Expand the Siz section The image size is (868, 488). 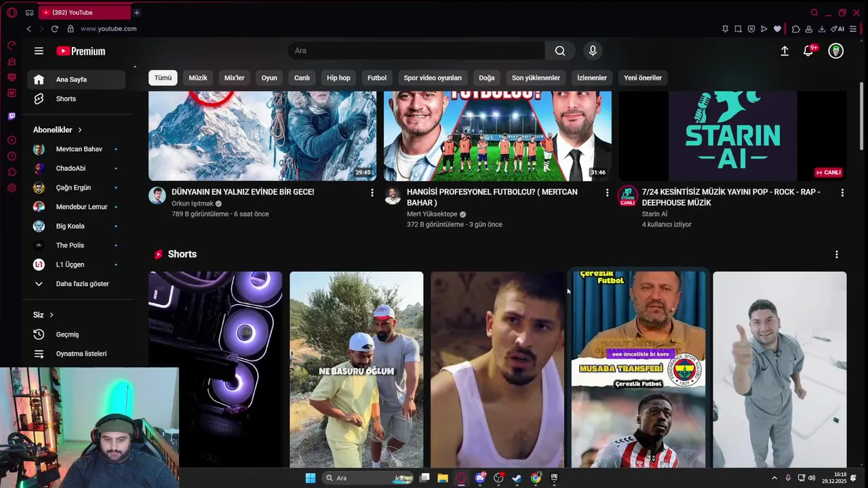[x=43, y=315]
